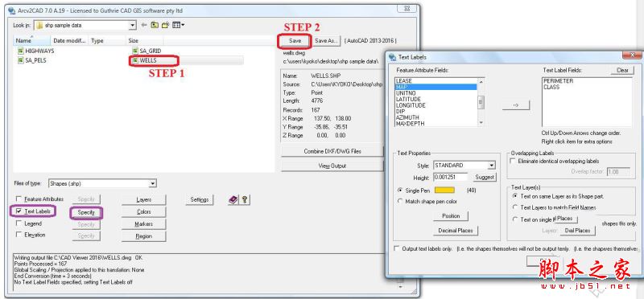Select the DIP attribute field
Image resolution: width=644 pixels, height=299 pixels.
[436, 111]
